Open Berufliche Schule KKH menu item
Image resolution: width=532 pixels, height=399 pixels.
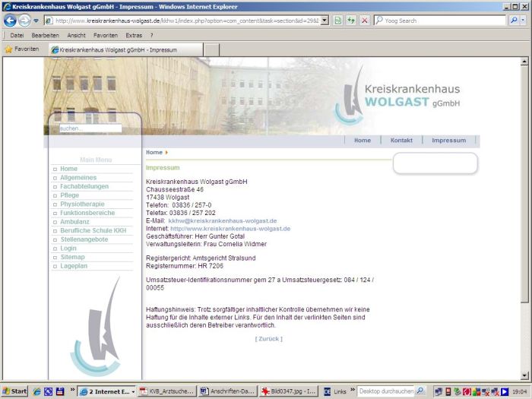click(93, 230)
